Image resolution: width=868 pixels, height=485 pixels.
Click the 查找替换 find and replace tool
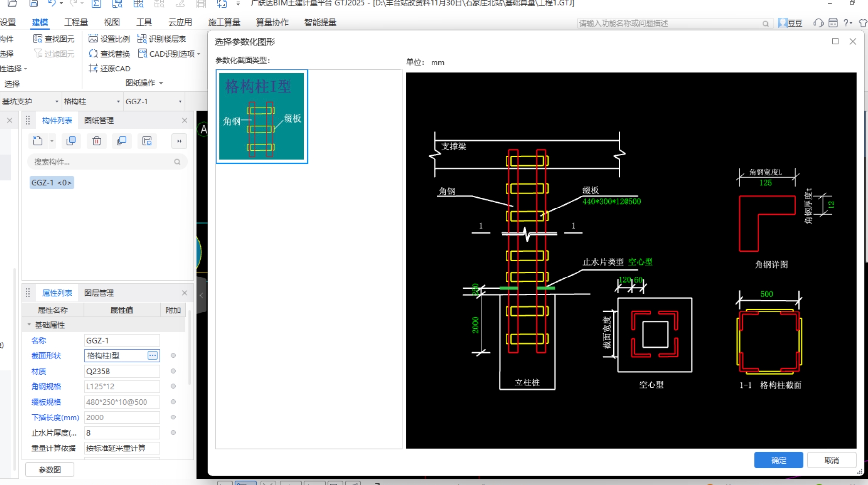click(109, 54)
